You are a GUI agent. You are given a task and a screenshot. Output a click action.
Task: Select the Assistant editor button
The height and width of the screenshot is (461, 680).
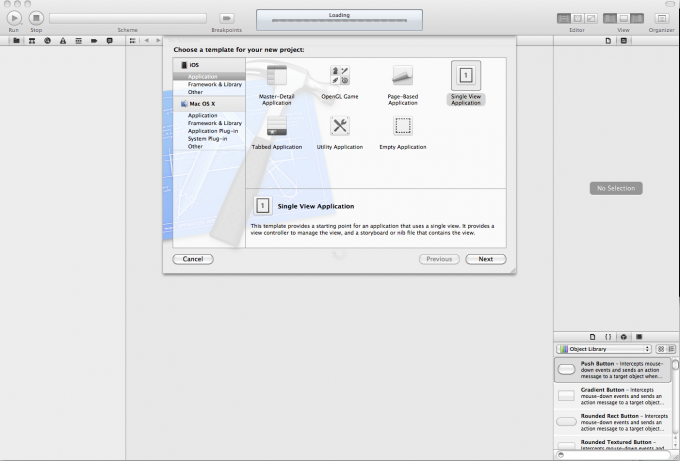pos(578,18)
